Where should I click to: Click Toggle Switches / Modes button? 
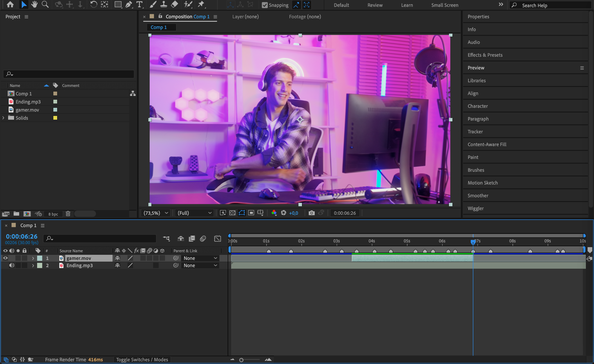tap(142, 360)
